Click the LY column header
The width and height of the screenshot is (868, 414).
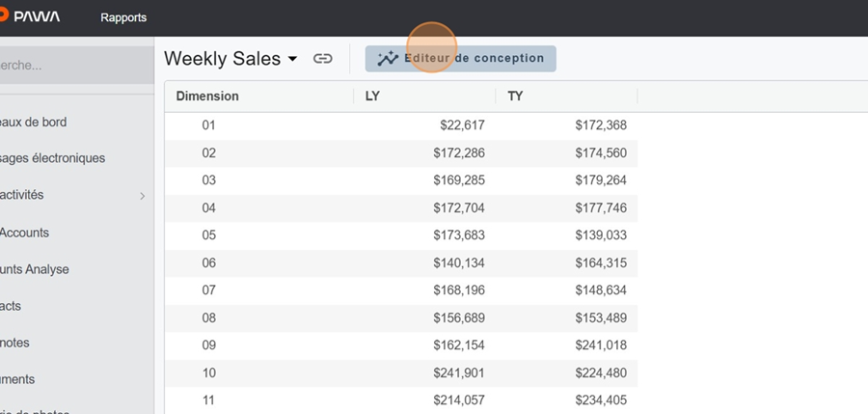[x=372, y=97]
